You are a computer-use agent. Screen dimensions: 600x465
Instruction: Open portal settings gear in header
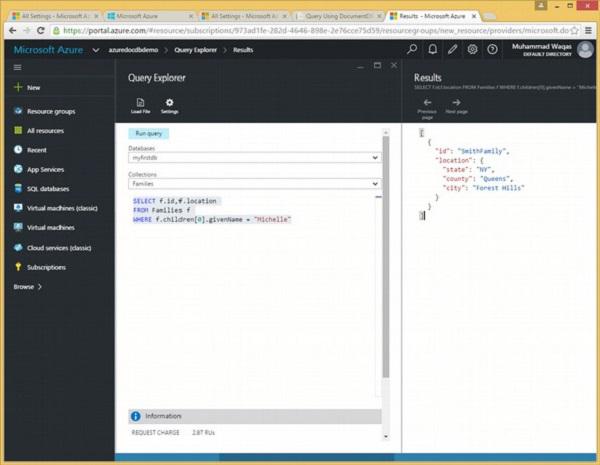[472, 48]
